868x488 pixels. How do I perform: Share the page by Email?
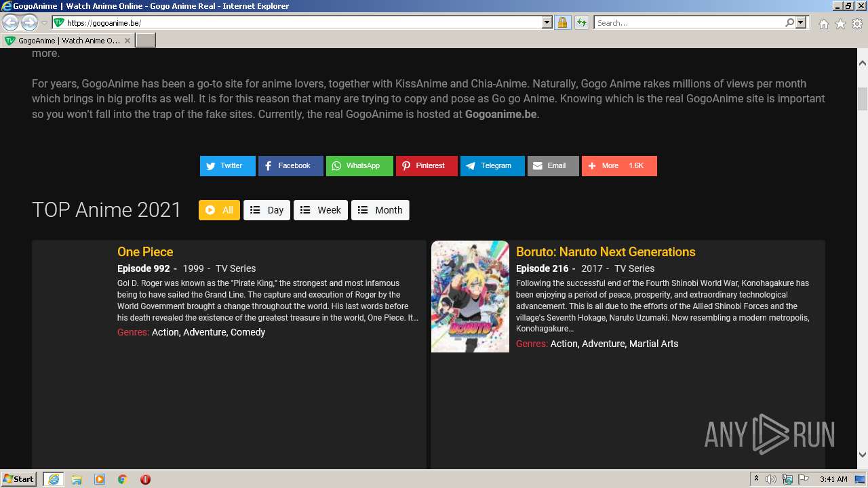point(553,166)
